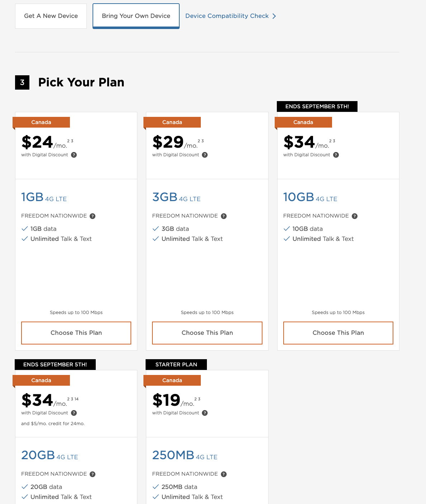Viewport: 426px width, 504px height.
Task: Show Digital Discount help for 20GB plan
Action: point(74,413)
